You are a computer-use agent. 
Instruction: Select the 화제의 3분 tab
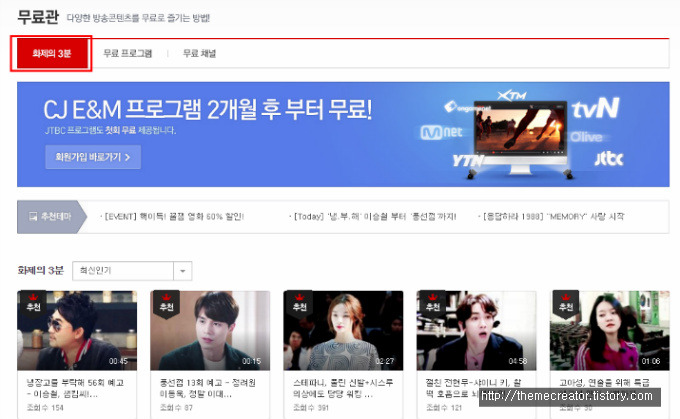(51, 53)
